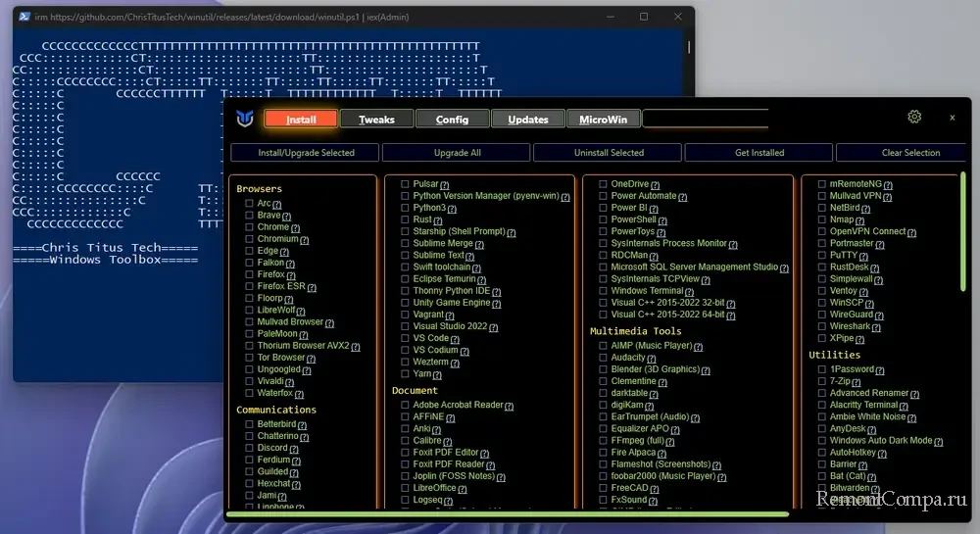Open the settings gear in WinUtil
980x534 pixels.
tap(913, 117)
